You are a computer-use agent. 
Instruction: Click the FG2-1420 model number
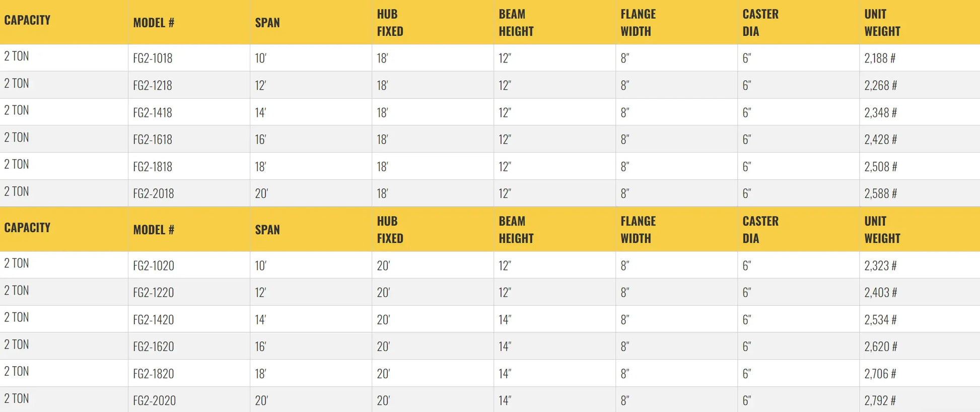(x=154, y=320)
